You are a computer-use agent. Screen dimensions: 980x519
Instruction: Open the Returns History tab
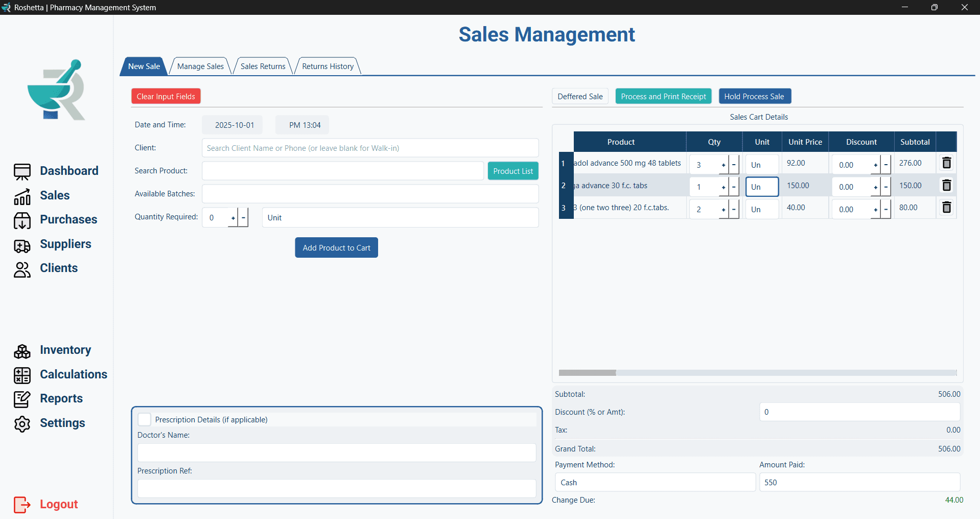[x=327, y=66]
